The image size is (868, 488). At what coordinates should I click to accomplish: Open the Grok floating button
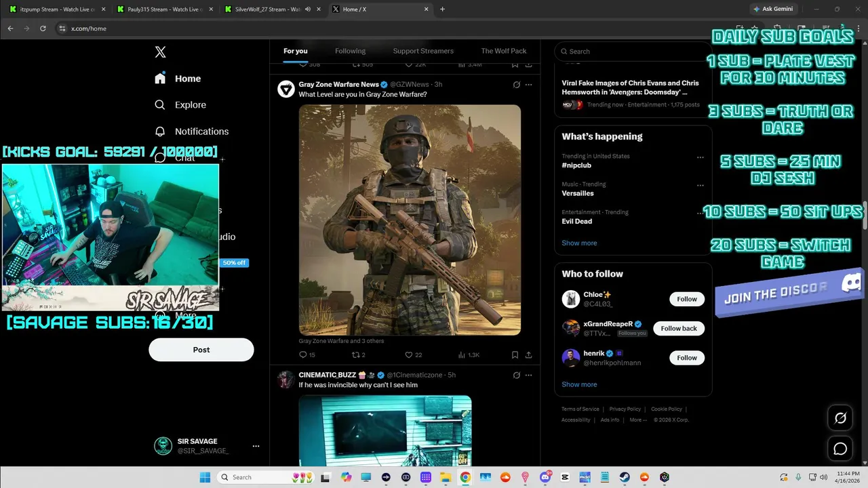(x=840, y=418)
